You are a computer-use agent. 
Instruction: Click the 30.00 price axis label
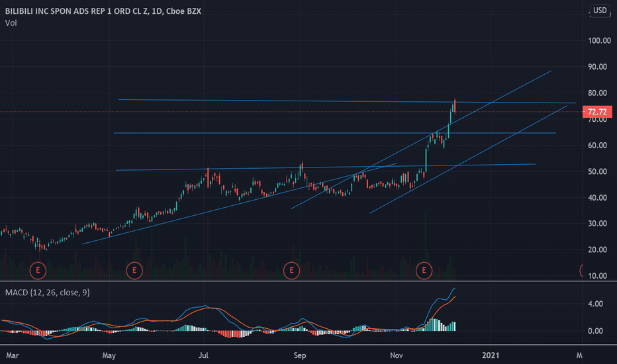click(597, 224)
